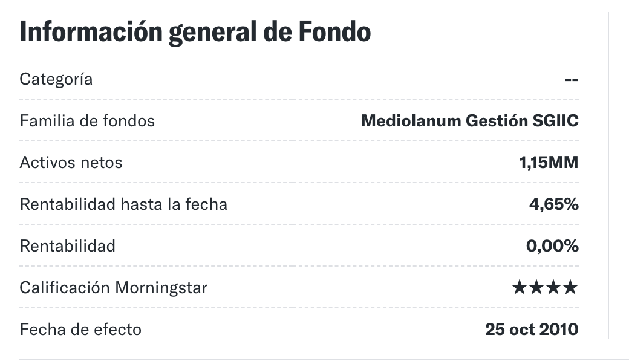Viewport: 629px width, 364px height.
Task: Click the 'Familia de fondos' label
Action: tap(87, 121)
